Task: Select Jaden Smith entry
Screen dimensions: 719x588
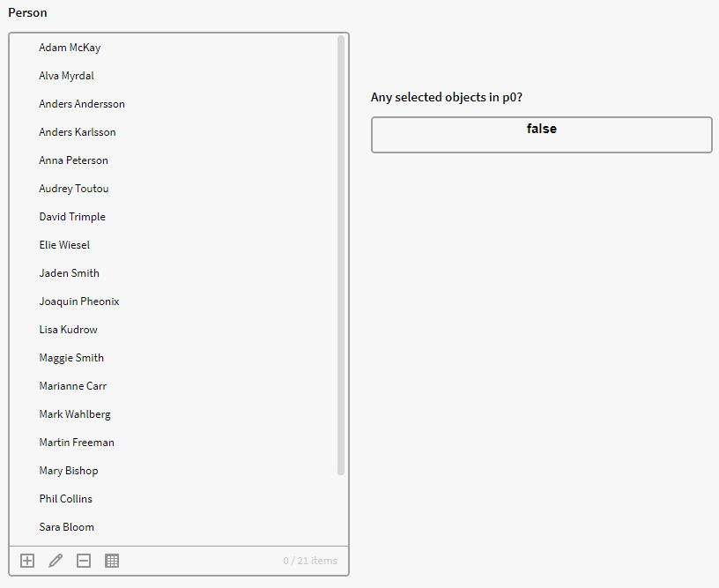Action: click(x=69, y=273)
